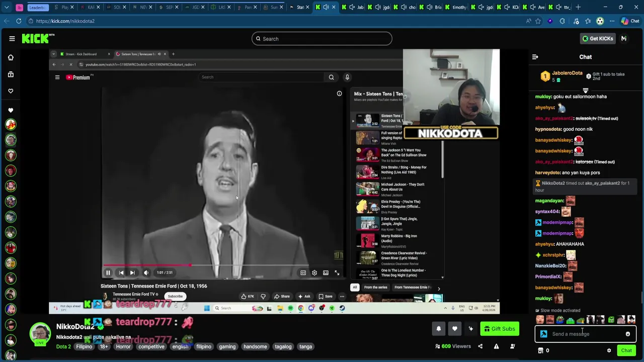Click the browser address bar URL
644x362 pixels.
pos(65,21)
